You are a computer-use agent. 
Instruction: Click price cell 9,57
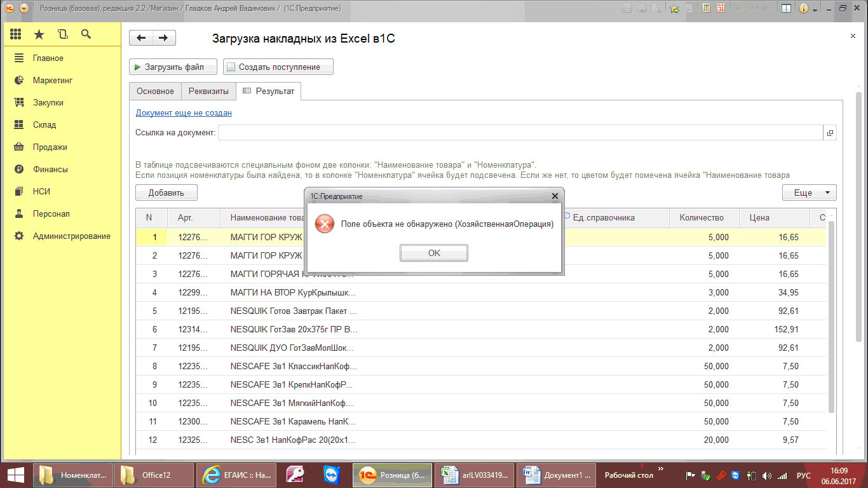775,440
